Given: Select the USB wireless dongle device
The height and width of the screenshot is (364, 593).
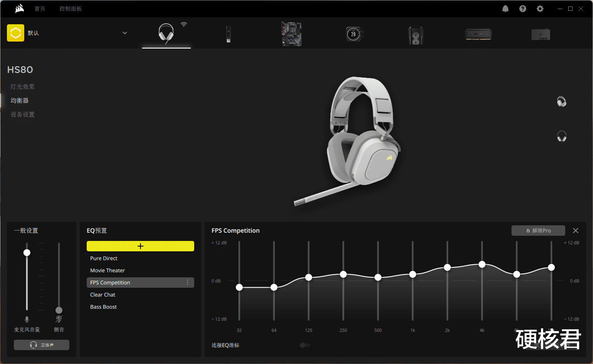Looking at the screenshot, I should [228, 34].
